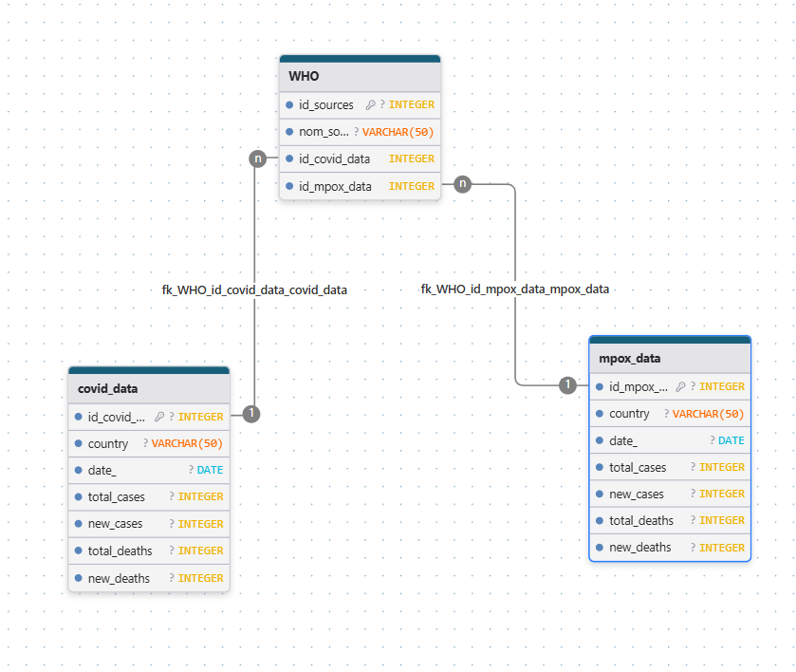Select the fk_WHO_id_covid_data_covid_data relationship label
Viewport: 796px width, 672px height.
coord(254,290)
